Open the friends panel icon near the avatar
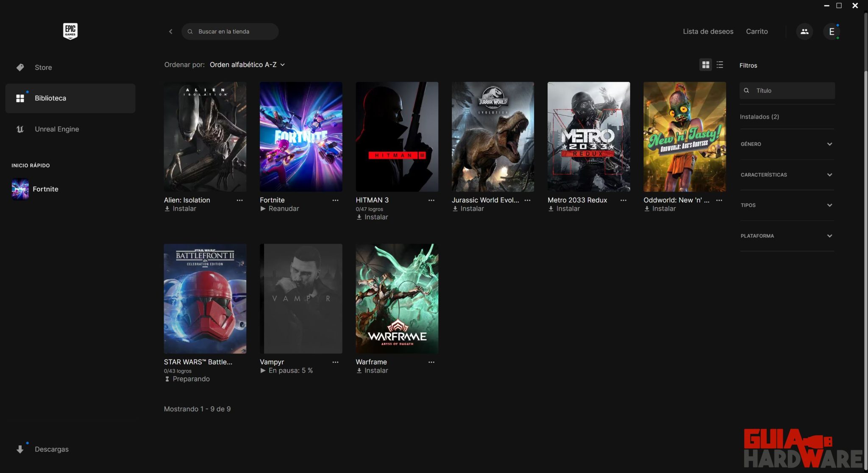868x473 pixels. [804, 31]
